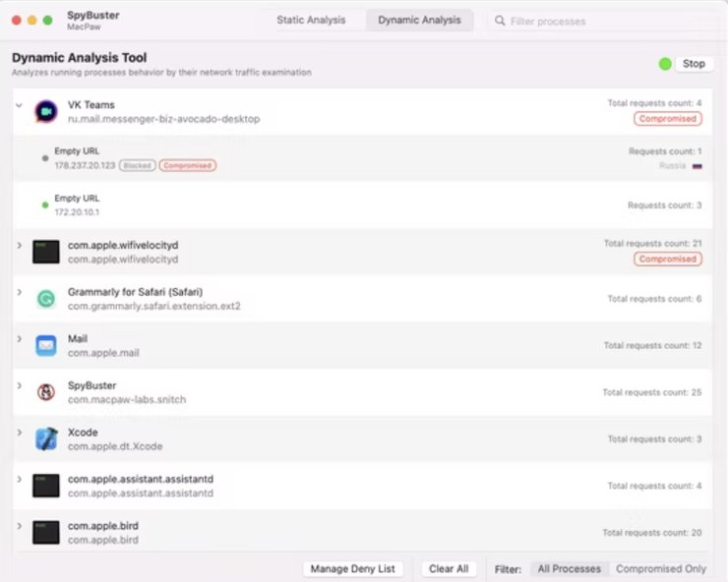Select the All Processes filter
This screenshot has height=582, width=728.
[569, 569]
